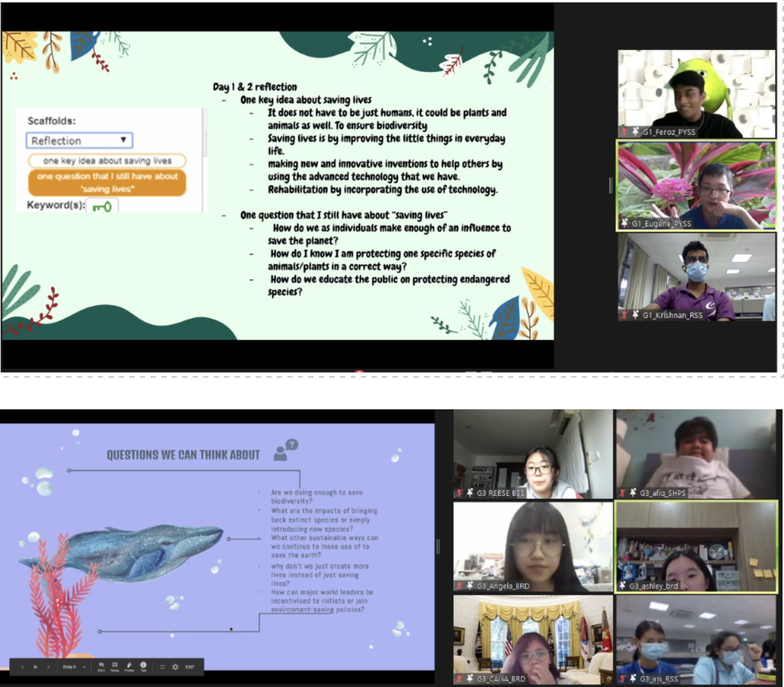
Task: Click EXIT to leave slideshow
Action: (x=190, y=667)
